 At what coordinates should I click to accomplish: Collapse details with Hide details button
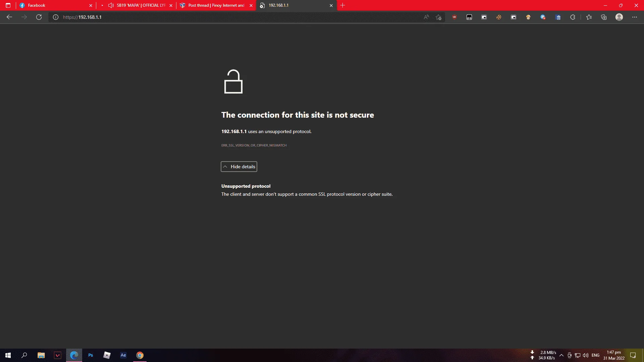coord(239,167)
